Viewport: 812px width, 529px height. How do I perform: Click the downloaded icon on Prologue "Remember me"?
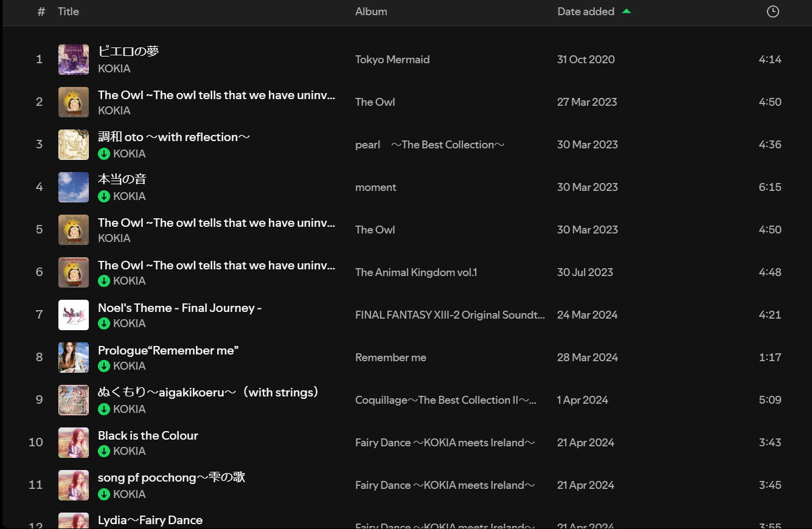tap(104, 366)
